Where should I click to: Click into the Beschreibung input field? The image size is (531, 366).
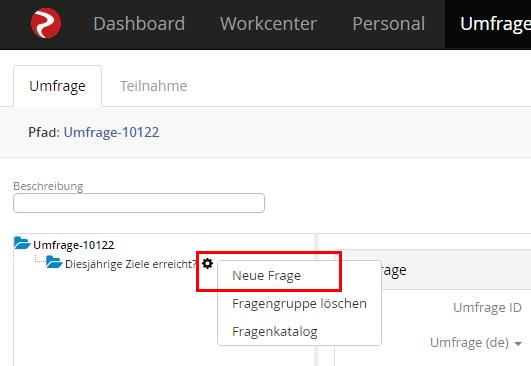coord(139,203)
